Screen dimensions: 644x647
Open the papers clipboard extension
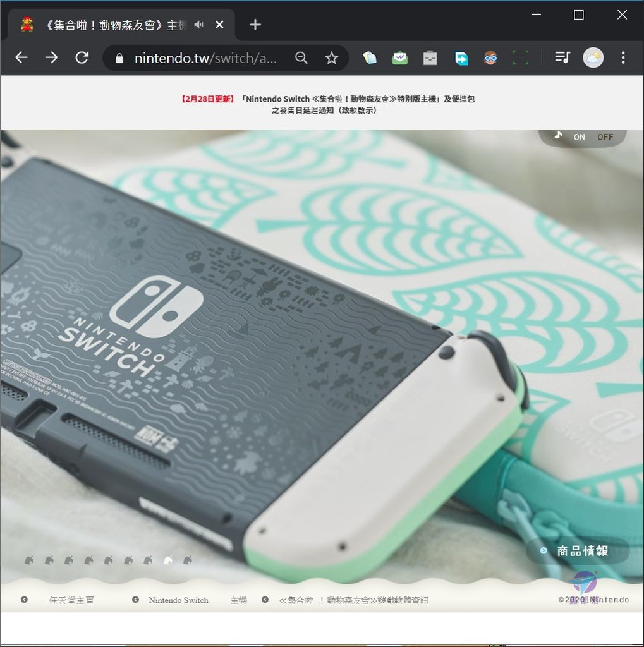pyautogui.click(x=370, y=57)
